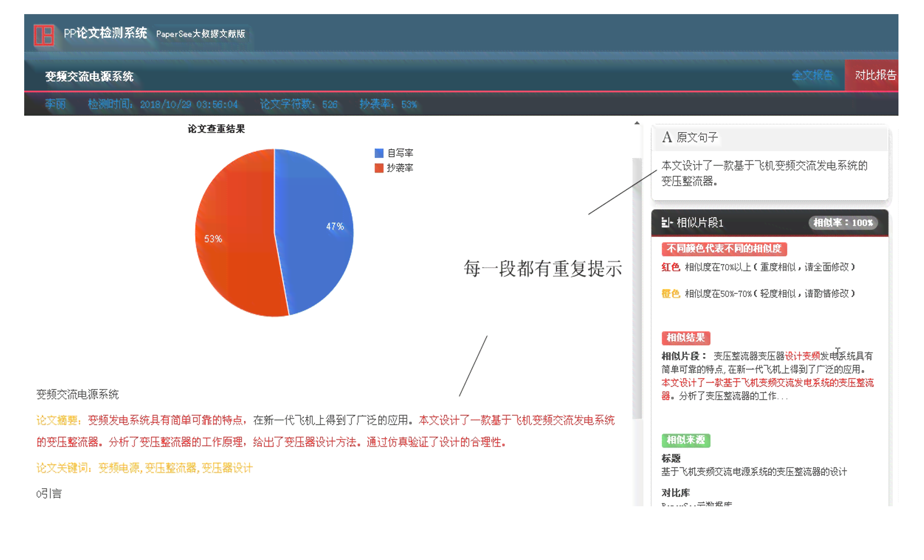Click the 原文句子 A icon
This screenshot has width=924, height=560.
click(667, 137)
